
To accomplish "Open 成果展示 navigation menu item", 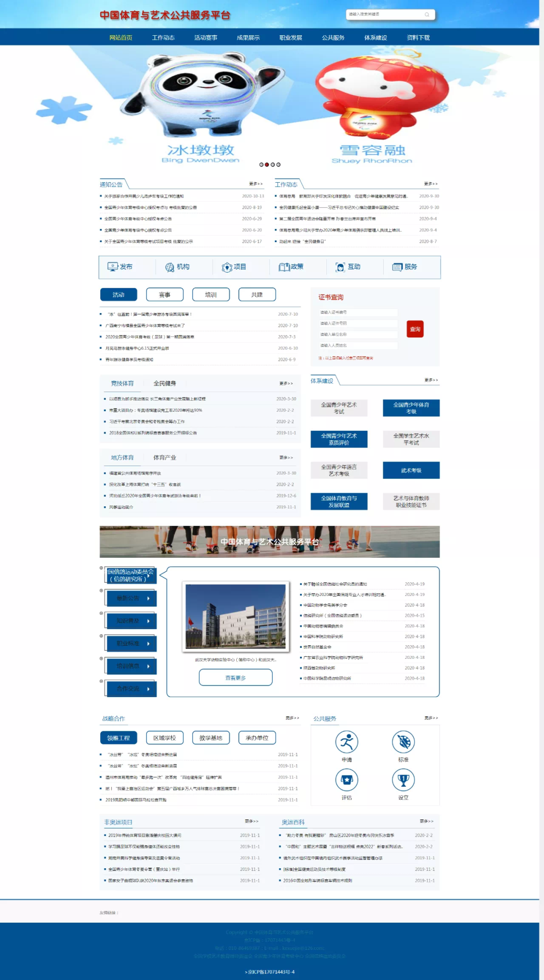I will [248, 38].
